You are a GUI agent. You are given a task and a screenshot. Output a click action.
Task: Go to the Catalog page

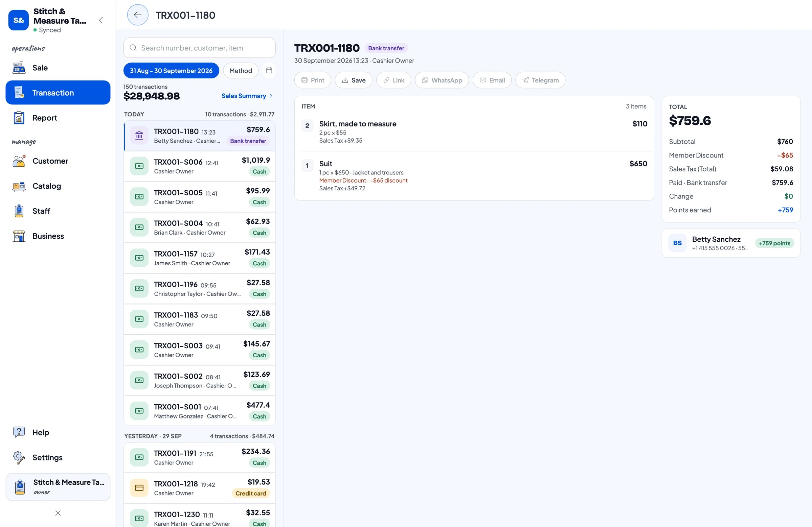[x=58, y=186]
